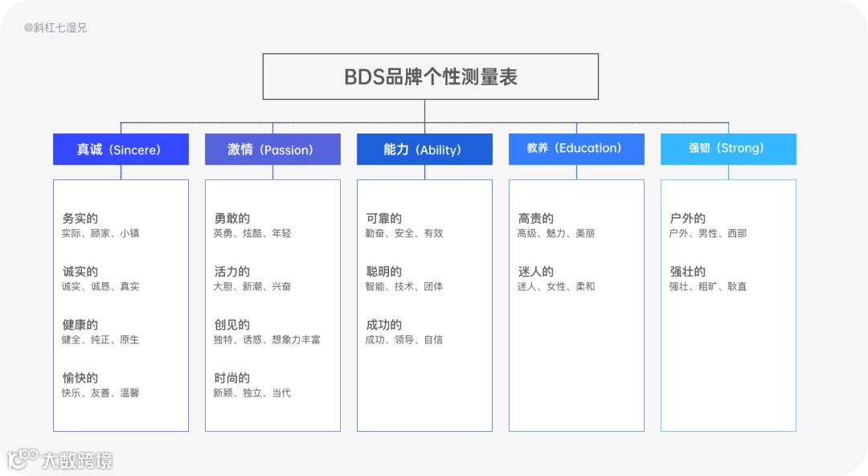Select the 能力 (Ability) header
868x476 pixels.
click(x=424, y=149)
